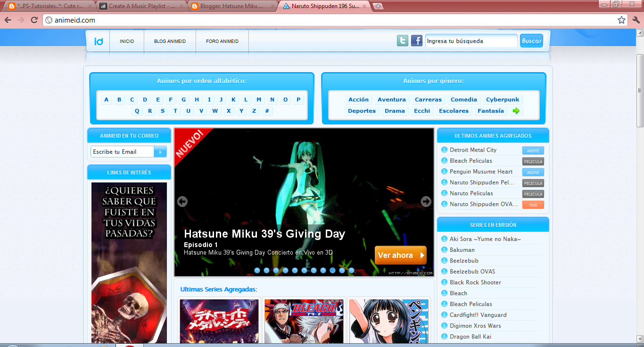Open Detroit Metal City cover thumbnail
Image resolution: width=644 pixels, height=347 pixels.
(x=219, y=321)
